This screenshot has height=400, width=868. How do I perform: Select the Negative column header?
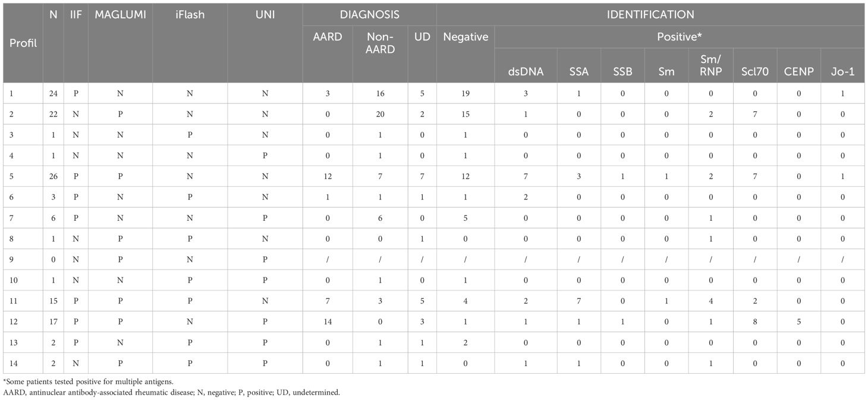pos(466,37)
